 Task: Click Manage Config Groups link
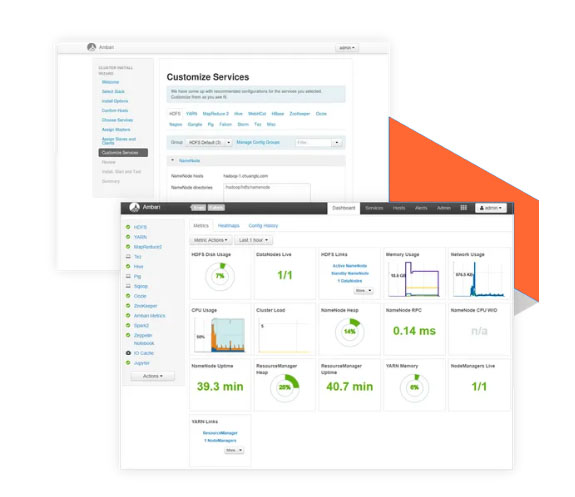click(258, 142)
